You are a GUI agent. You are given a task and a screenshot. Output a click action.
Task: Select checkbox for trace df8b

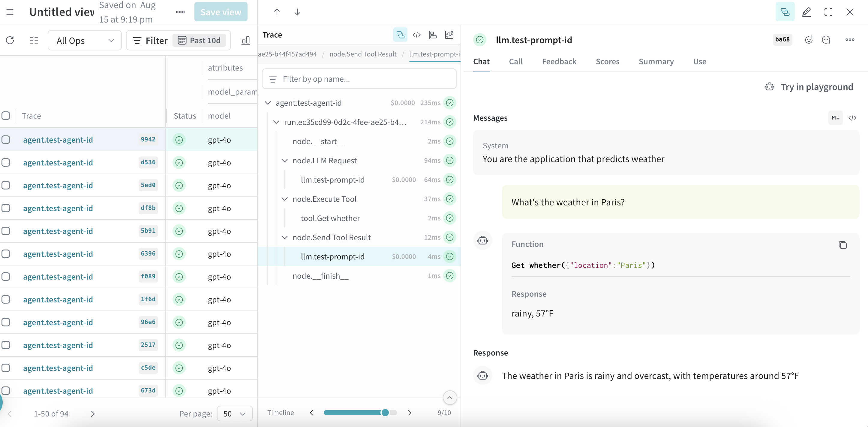pyautogui.click(x=6, y=208)
